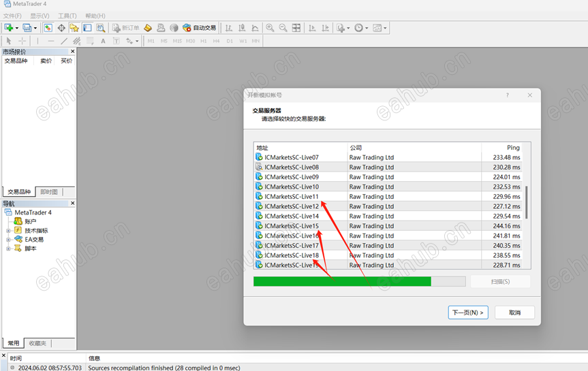The image size is (588, 371).
Task: Open the 工具(T) menu
Action: [67, 16]
